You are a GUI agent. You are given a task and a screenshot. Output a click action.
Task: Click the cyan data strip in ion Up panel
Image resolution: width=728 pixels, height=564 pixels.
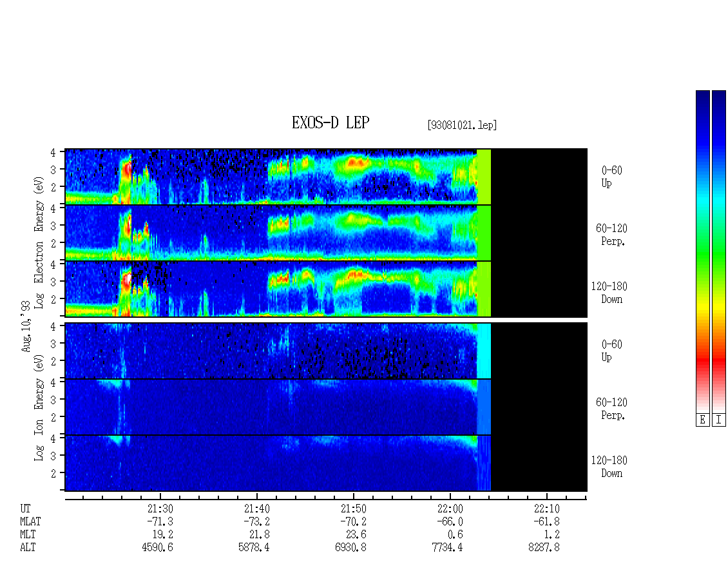[484, 351]
